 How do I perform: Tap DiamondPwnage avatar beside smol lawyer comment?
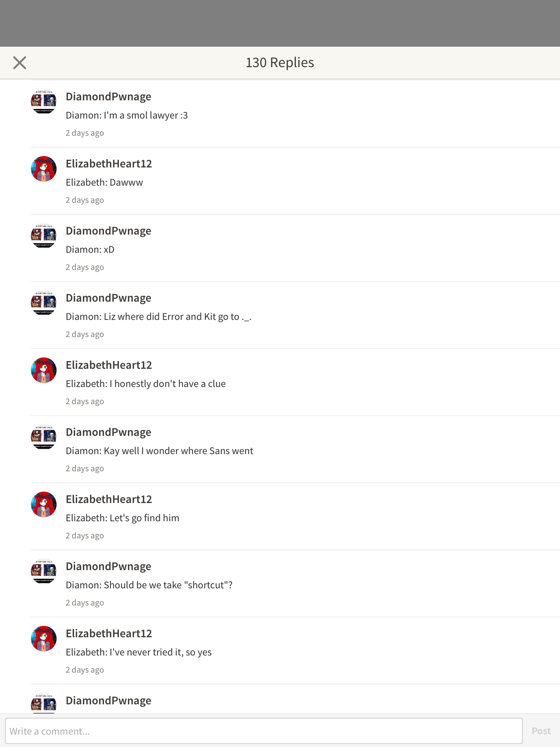coord(44,102)
